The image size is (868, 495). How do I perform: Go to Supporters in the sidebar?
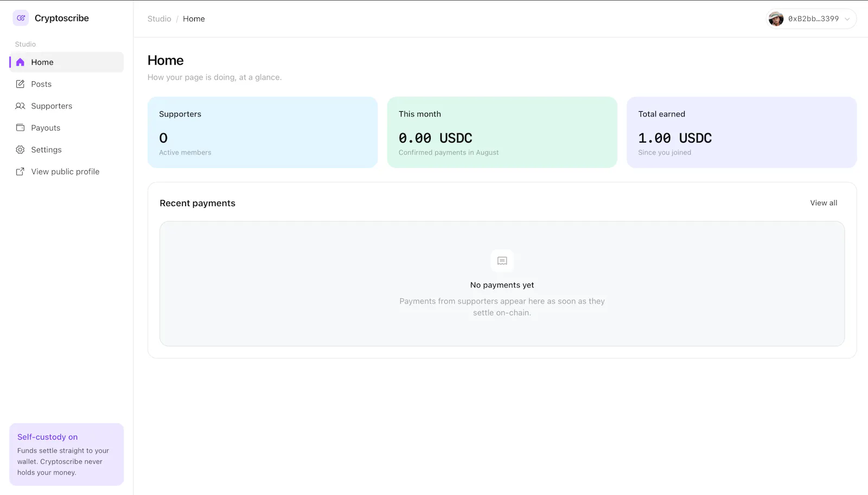(67, 106)
